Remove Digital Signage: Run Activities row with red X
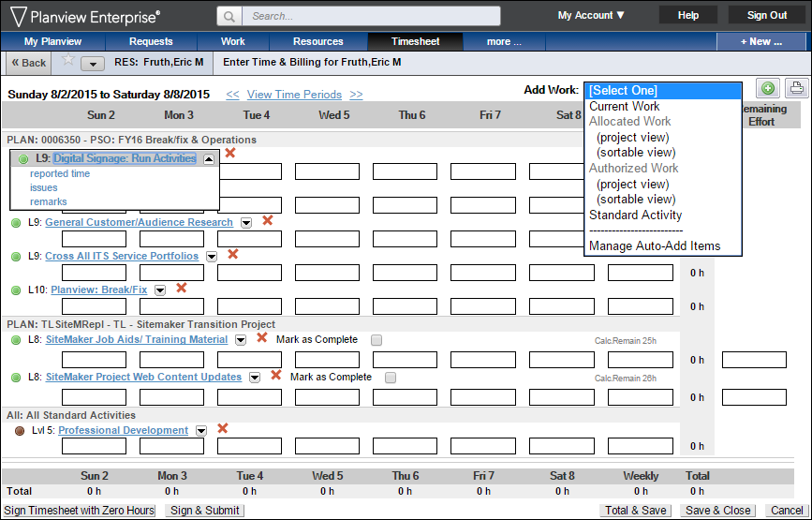This screenshot has height=520, width=812. (230, 153)
